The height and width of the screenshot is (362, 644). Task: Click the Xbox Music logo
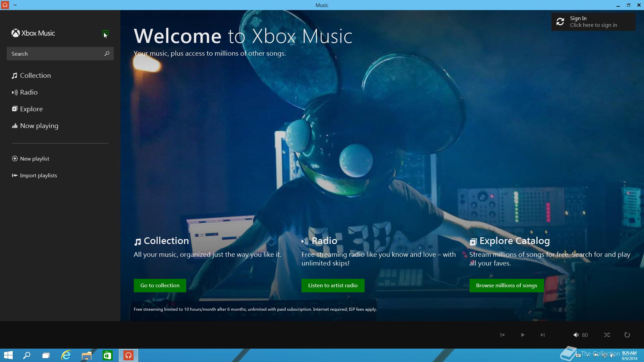click(x=33, y=33)
